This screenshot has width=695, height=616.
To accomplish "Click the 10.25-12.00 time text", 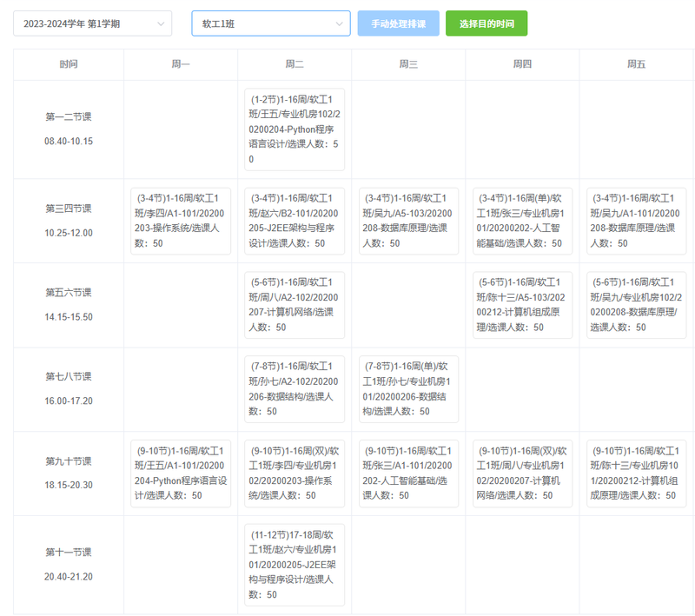I will coord(69,233).
